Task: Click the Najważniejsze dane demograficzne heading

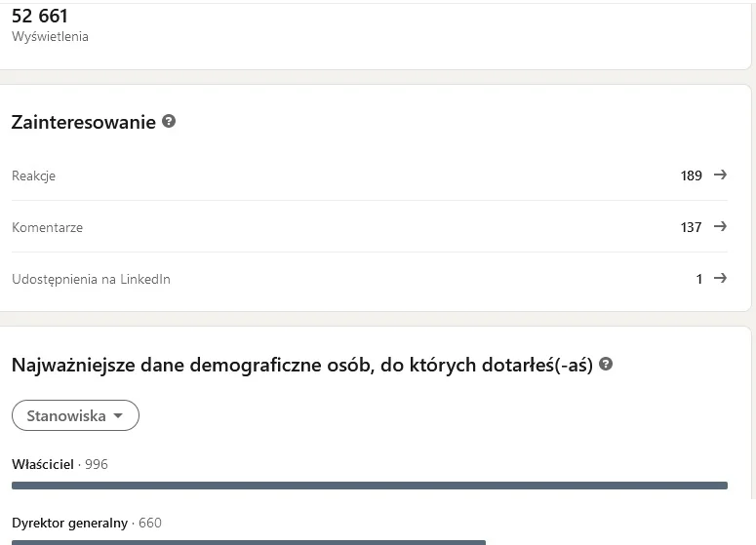Action: (x=301, y=365)
